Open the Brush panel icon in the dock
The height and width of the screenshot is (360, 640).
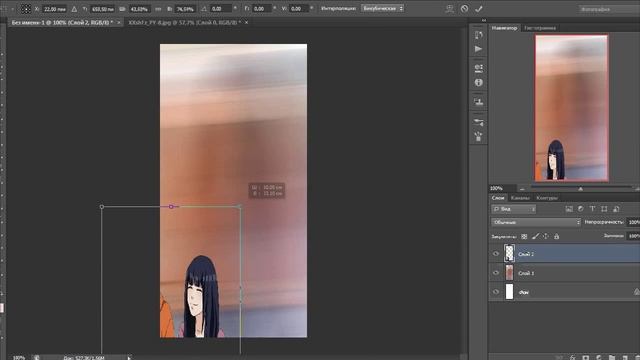pyautogui.click(x=479, y=136)
